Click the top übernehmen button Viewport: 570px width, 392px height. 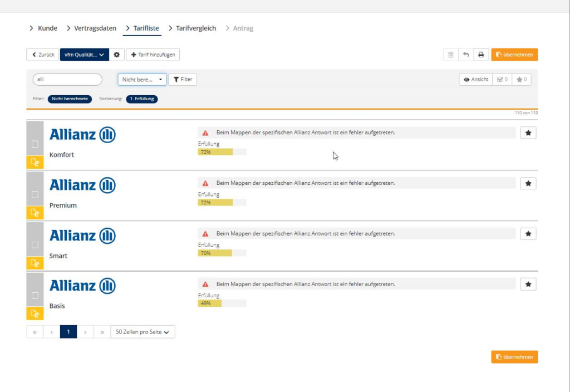pos(514,55)
